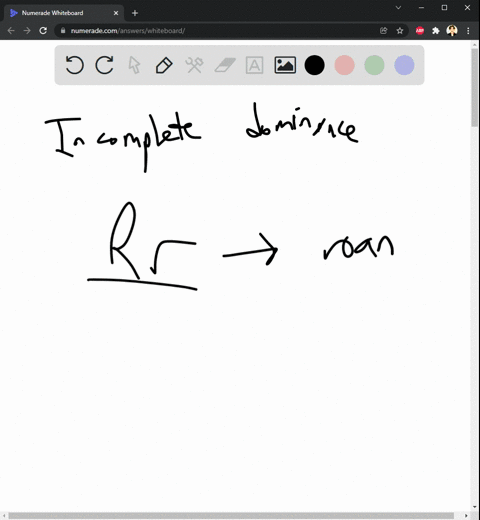
Task: Activate the eraser tool
Action: tap(225, 65)
